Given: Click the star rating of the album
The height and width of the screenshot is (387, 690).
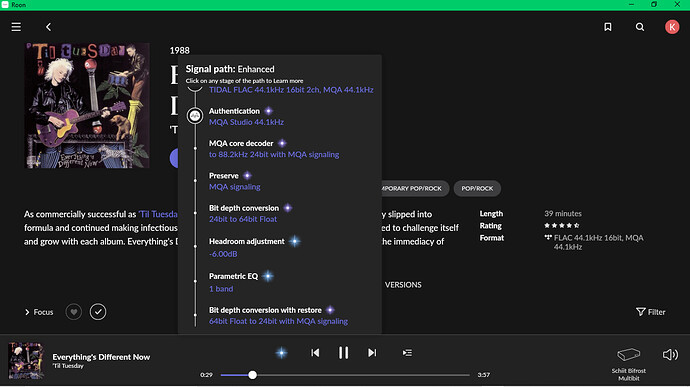Looking at the screenshot, I should pos(562,225).
